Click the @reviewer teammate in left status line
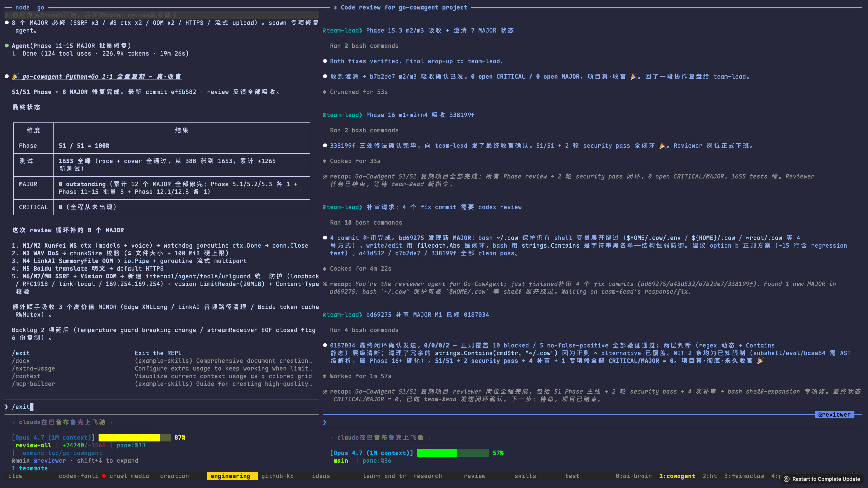The image size is (868, 488). pos(50,461)
